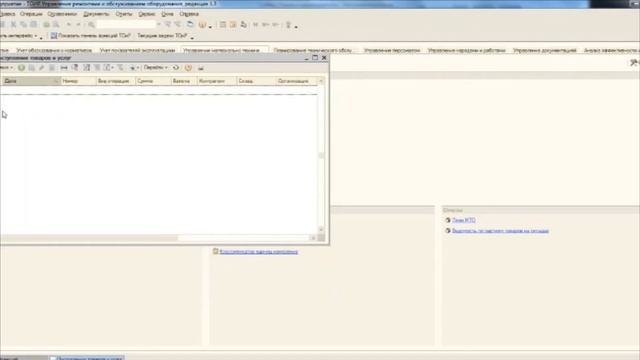Click the M+ memory button in main toolbar
The image size is (640, 360).
(x=265, y=25)
